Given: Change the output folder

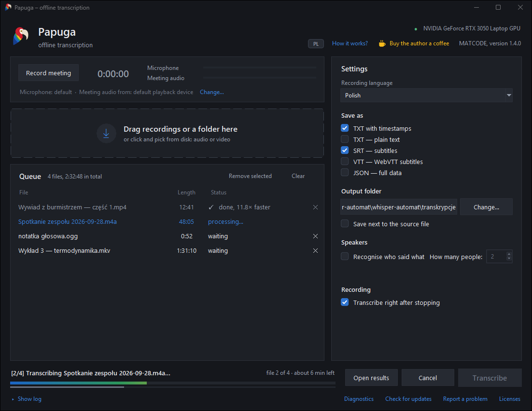Looking at the screenshot, I should [486, 207].
